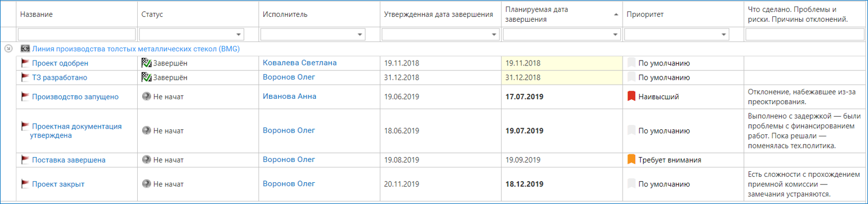Open the Приоритет filter dropdown
The width and height of the screenshot is (868, 204).
(x=724, y=34)
